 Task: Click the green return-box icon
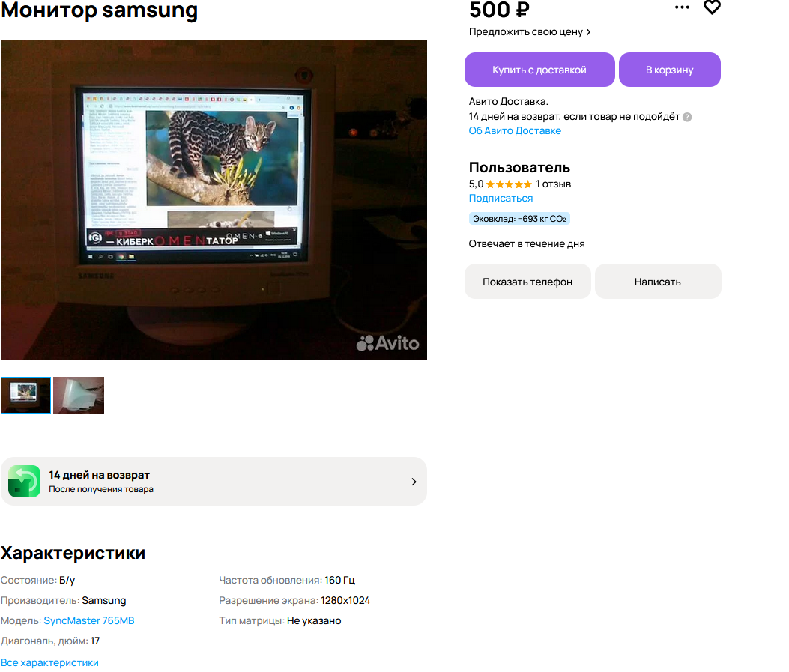[x=24, y=482]
